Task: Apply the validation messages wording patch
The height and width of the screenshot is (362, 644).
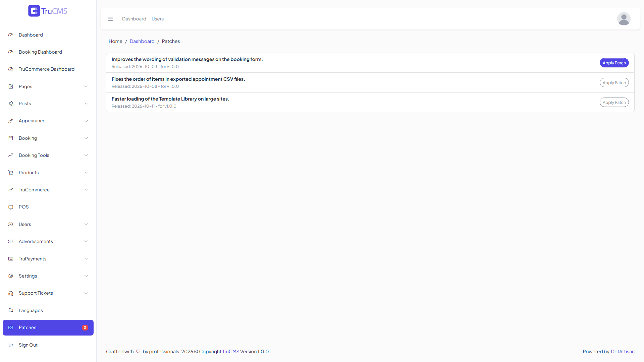Action: [614, 63]
